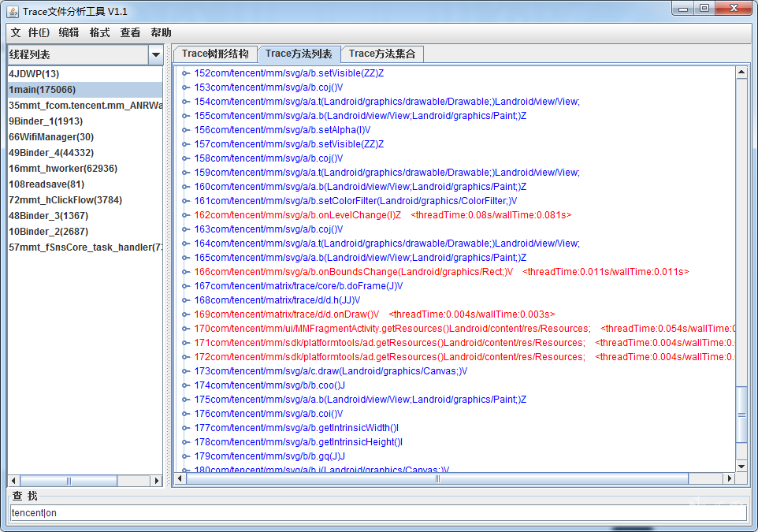Click thread list scroll-right arrow
The image size is (758, 532).
pos(156,481)
